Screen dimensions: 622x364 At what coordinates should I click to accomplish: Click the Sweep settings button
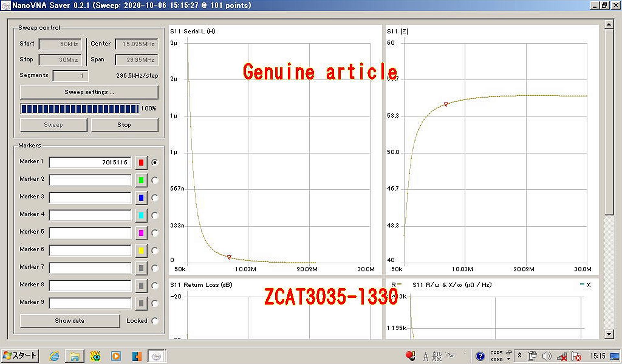pos(89,92)
